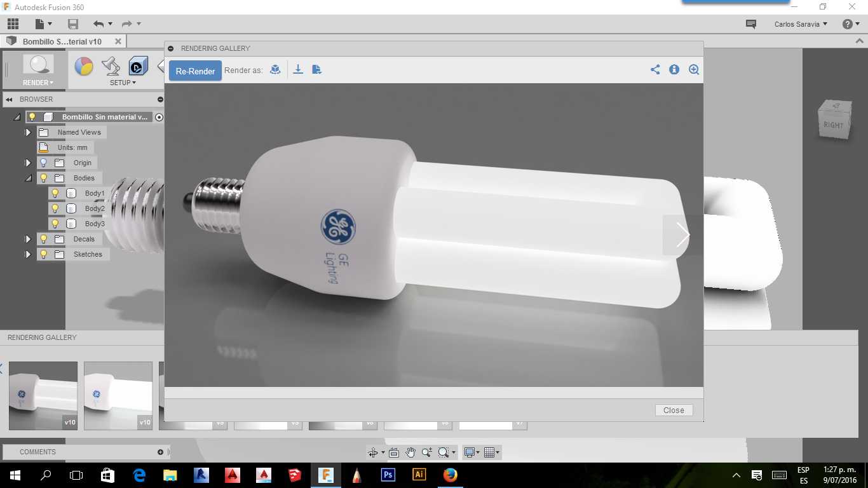
Task: Redo with the grayed forward arrow
Action: tap(126, 24)
